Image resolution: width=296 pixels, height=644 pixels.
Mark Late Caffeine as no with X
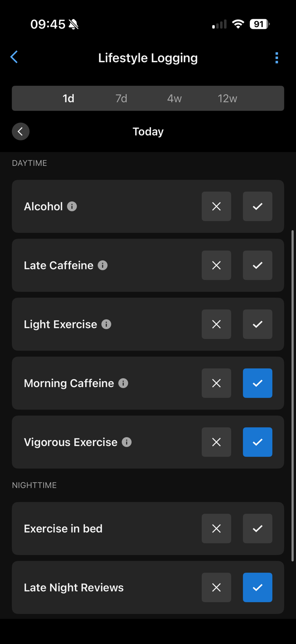tap(216, 265)
